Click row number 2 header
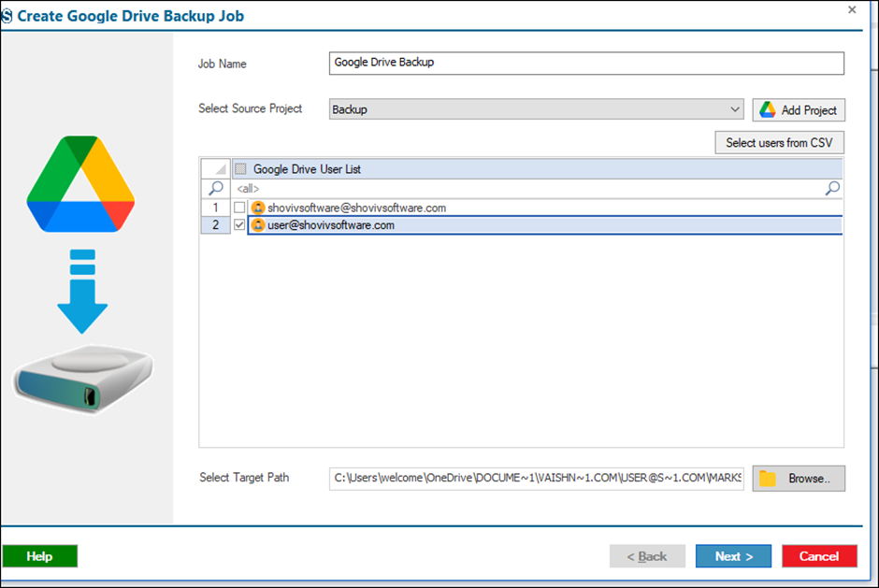 coord(216,224)
